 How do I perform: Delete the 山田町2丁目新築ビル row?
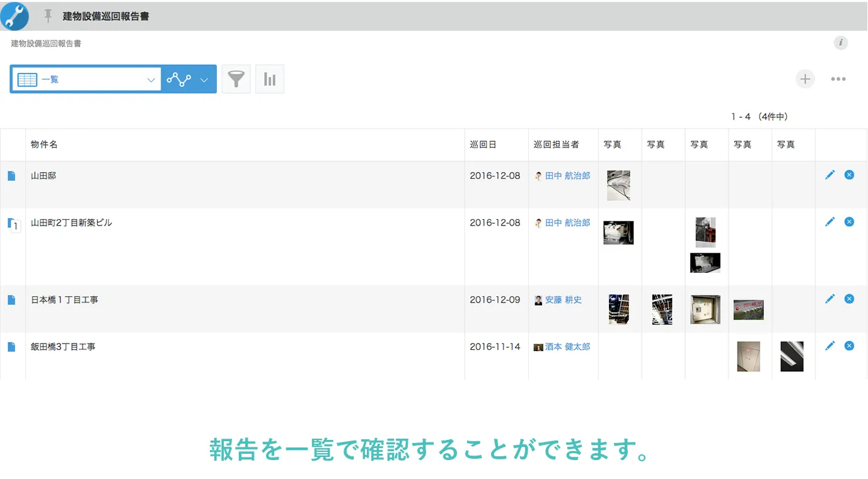[x=849, y=222]
